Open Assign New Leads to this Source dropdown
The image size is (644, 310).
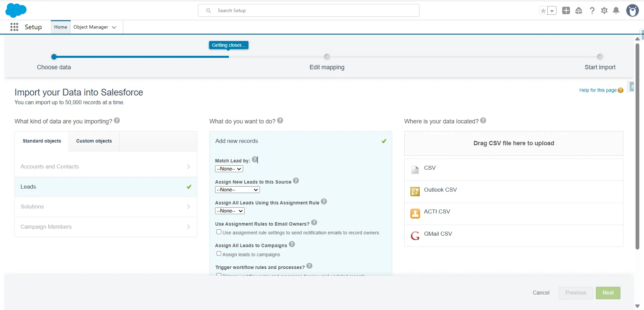coord(237,190)
